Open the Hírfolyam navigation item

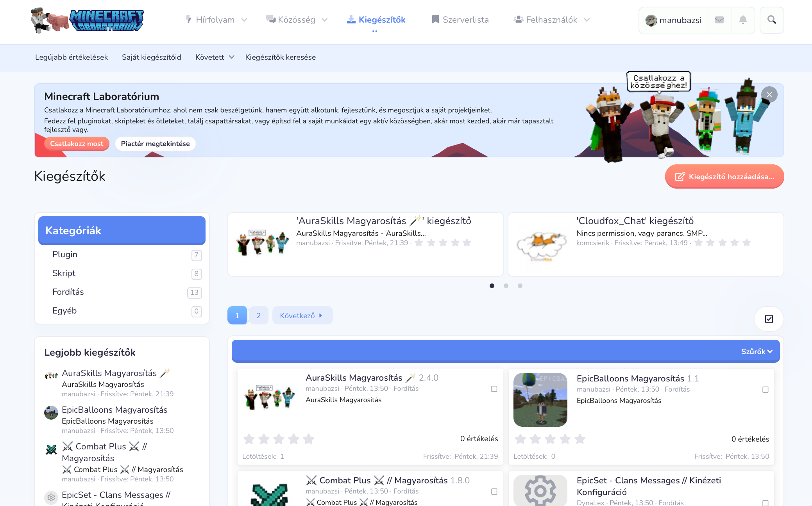pos(210,20)
